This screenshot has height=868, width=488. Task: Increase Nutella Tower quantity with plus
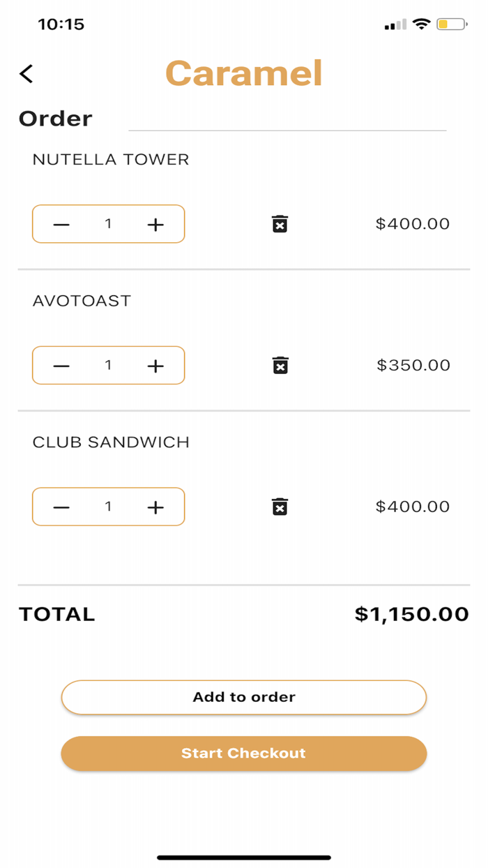(155, 224)
